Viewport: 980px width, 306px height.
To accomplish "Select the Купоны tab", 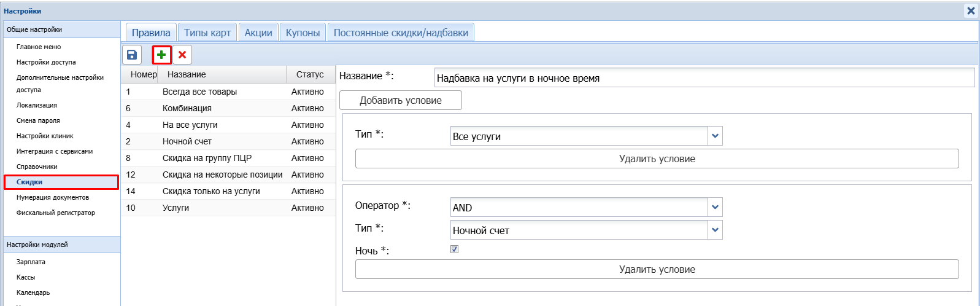I will coord(303,33).
